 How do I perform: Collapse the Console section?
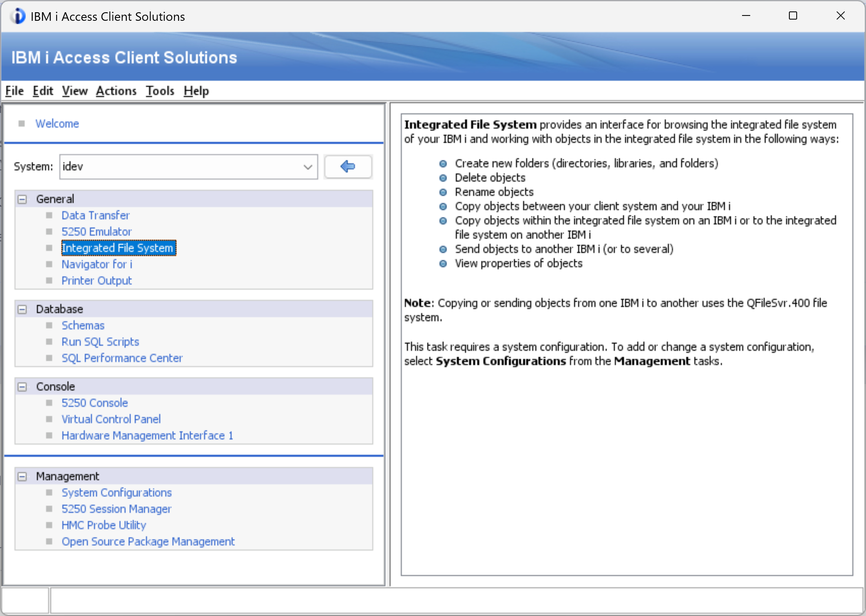[x=22, y=387]
